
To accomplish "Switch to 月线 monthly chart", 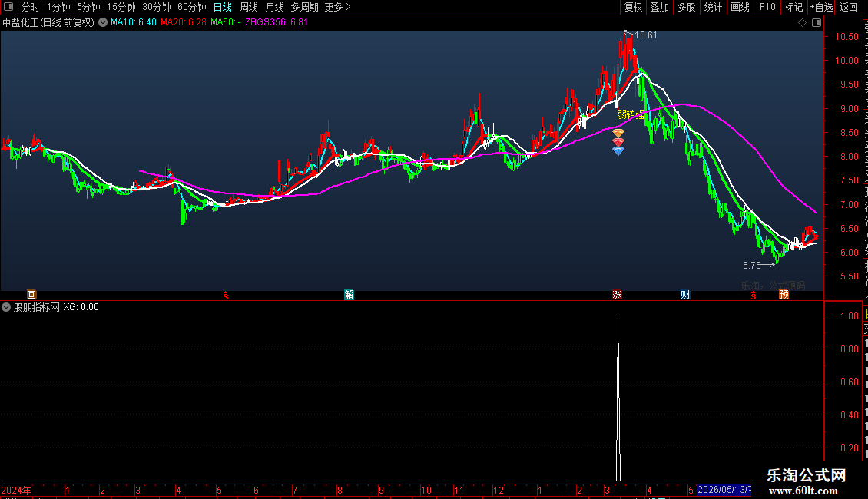I will click(x=274, y=7).
